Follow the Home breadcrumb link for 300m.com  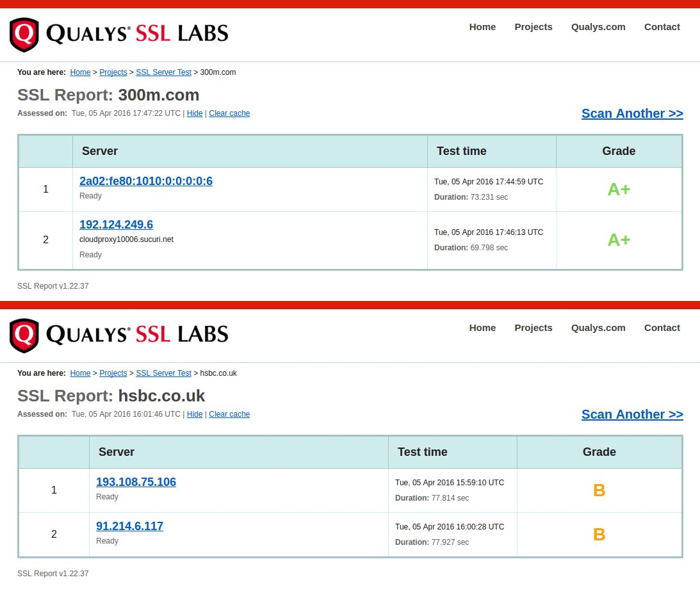pos(80,72)
